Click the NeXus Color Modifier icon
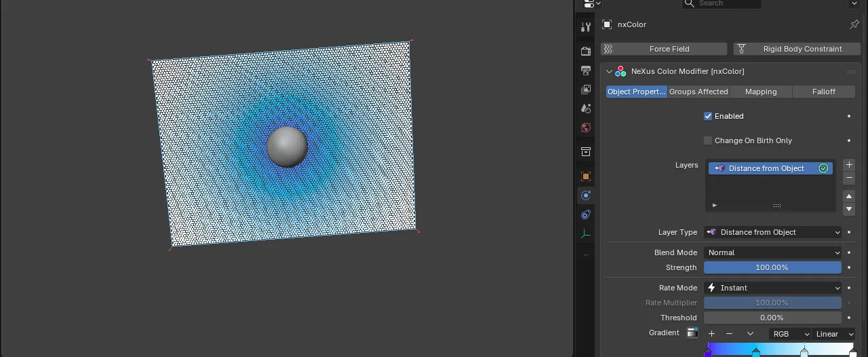Screen dimensions: 868x357 pyautogui.click(x=620, y=71)
